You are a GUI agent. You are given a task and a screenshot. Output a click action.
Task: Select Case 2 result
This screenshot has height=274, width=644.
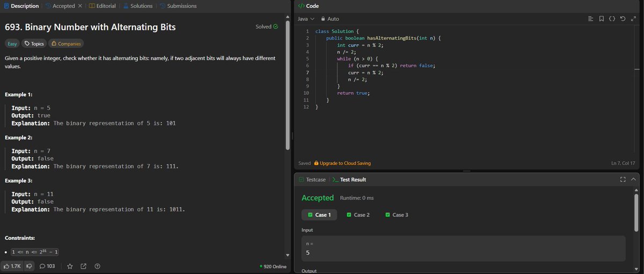pos(358,215)
